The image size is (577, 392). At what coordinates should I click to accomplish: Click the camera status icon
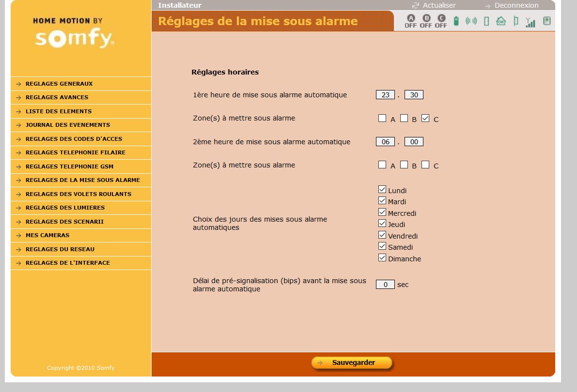coord(546,21)
